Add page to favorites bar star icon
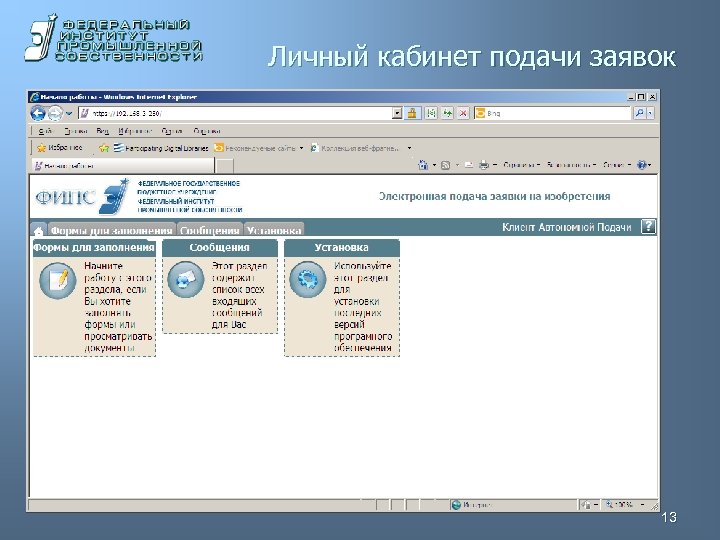The height and width of the screenshot is (540, 720). click(x=104, y=148)
